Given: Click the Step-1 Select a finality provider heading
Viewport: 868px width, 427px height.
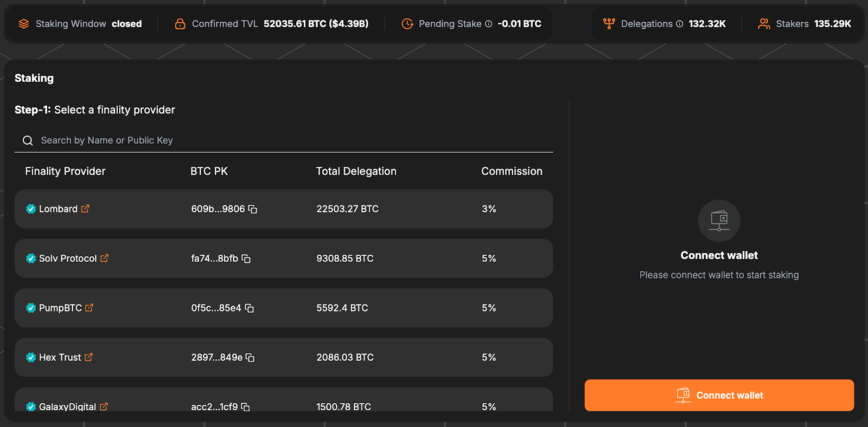Looking at the screenshot, I should click(95, 110).
